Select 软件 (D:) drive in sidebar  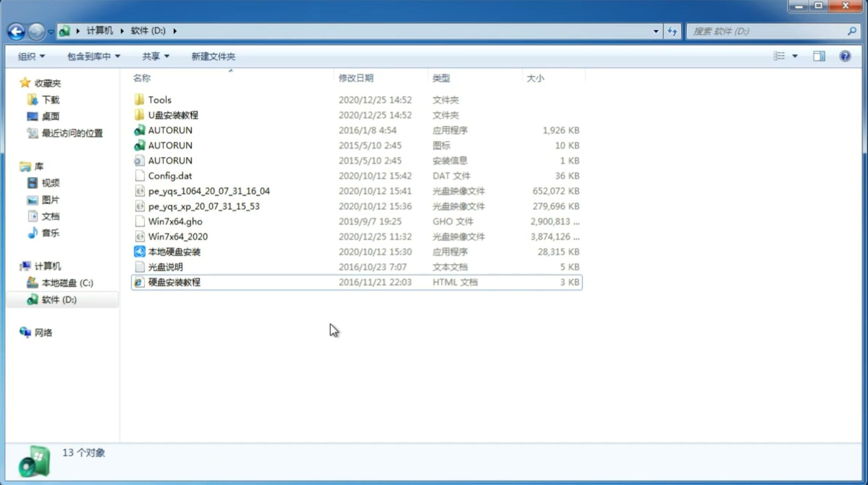point(58,299)
